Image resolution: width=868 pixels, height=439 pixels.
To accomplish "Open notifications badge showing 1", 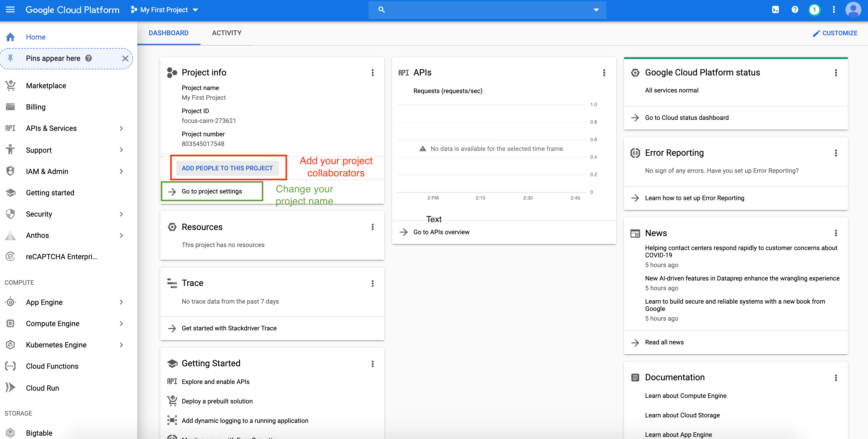I will coord(814,10).
